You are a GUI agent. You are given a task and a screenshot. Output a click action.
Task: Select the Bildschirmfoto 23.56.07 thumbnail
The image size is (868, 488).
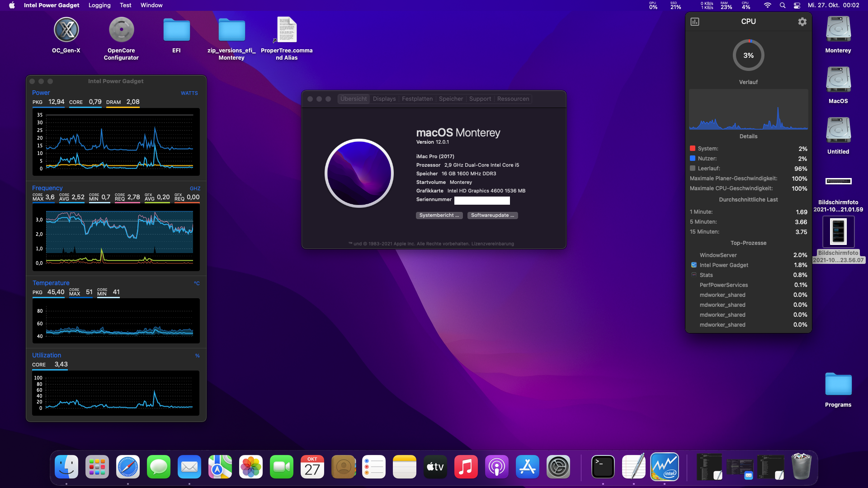point(838,231)
